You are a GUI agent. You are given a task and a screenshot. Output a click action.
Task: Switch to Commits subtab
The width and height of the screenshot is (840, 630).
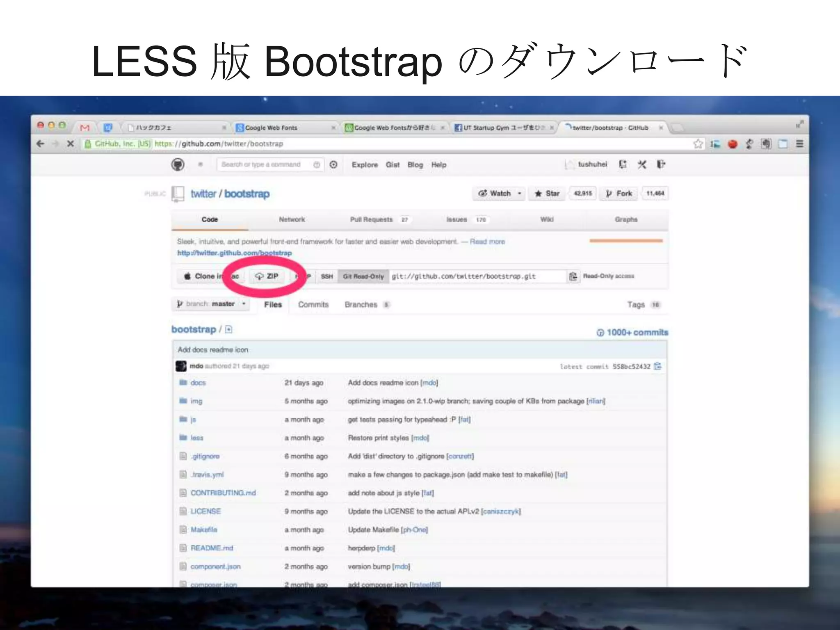click(313, 304)
